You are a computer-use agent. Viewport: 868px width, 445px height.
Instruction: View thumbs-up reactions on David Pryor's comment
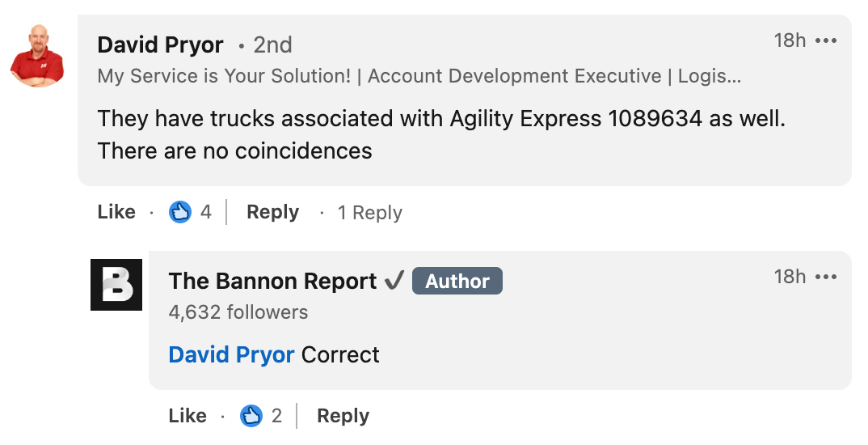coord(180,212)
